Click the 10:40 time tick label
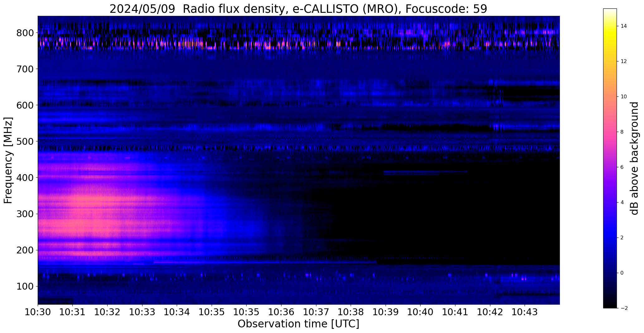 421,312
